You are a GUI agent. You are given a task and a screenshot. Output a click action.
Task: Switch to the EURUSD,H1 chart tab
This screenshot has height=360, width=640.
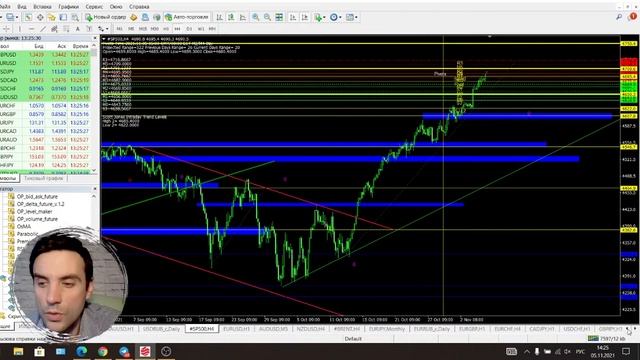point(237,329)
